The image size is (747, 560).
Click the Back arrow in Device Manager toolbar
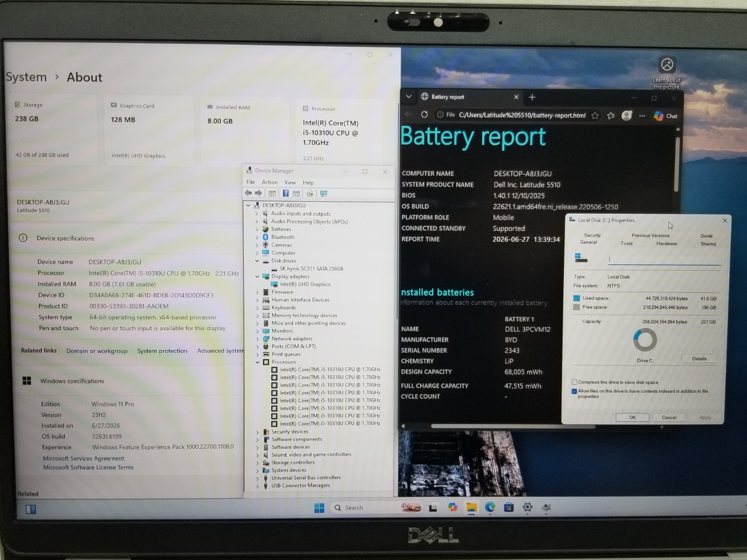point(248,193)
